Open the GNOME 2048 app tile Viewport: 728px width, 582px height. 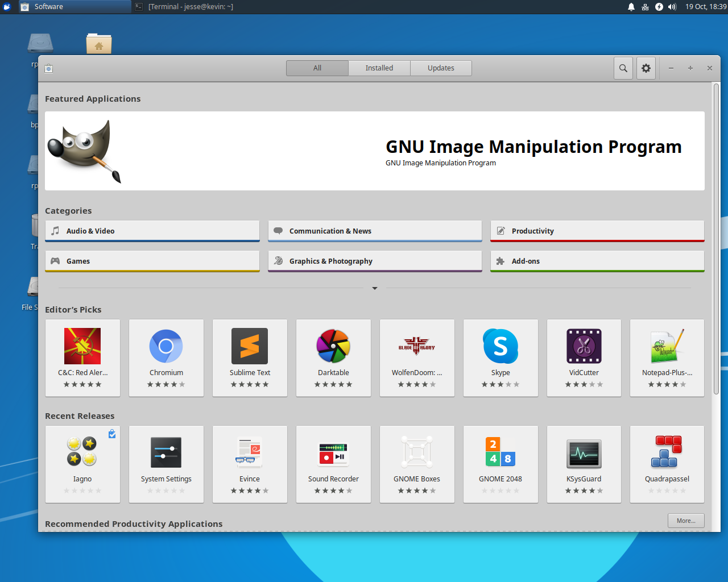pos(500,464)
